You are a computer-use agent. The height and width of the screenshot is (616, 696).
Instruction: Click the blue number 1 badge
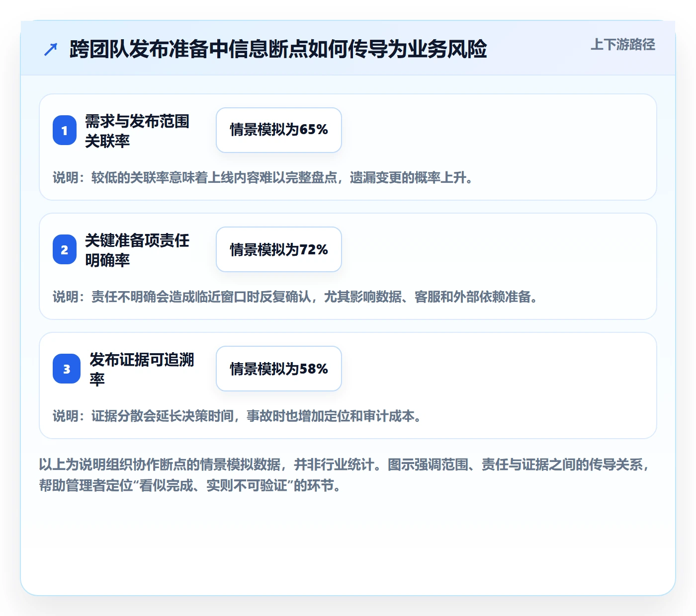click(x=65, y=130)
